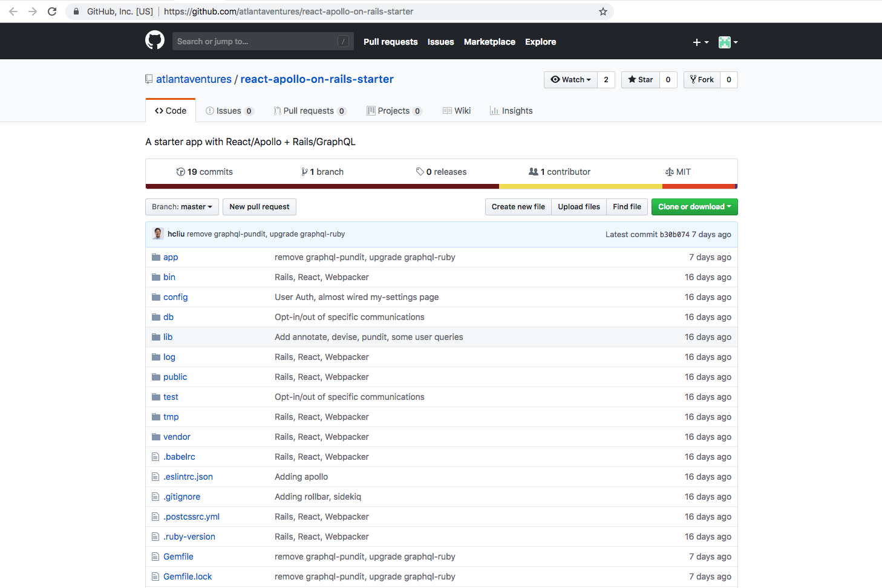Click the GitHub Octocat logo
882x588 pixels.
(x=155, y=41)
